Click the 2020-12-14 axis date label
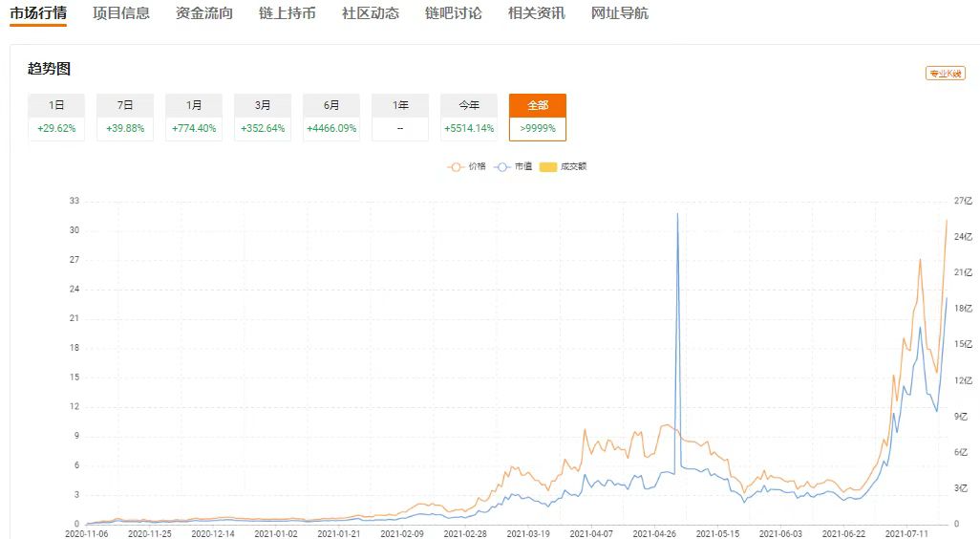The width and height of the screenshot is (980, 539). coord(212,534)
